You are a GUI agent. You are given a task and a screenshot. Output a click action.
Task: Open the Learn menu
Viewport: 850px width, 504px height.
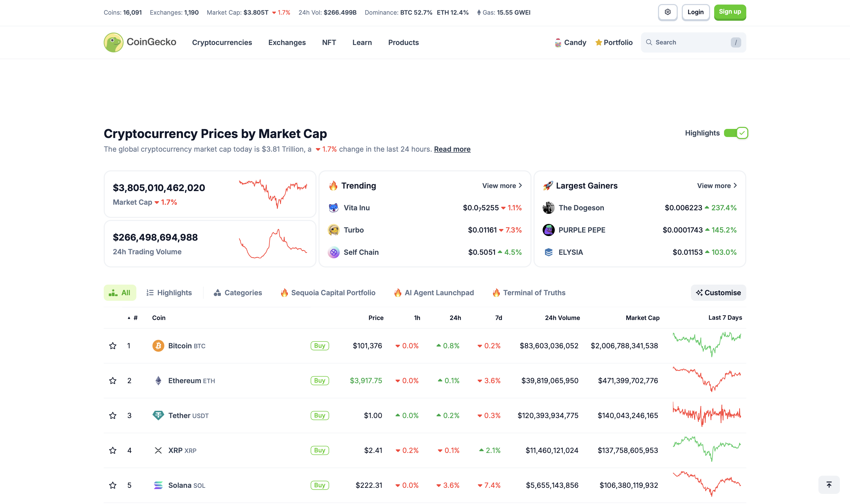pyautogui.click(x=362, y=42)
